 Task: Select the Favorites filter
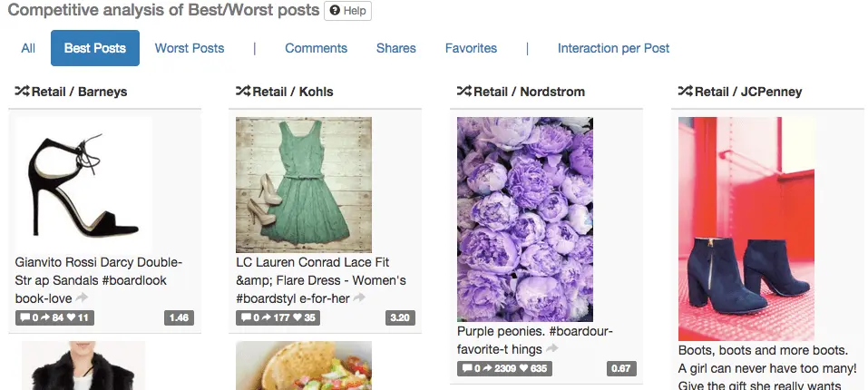(471, 48)
